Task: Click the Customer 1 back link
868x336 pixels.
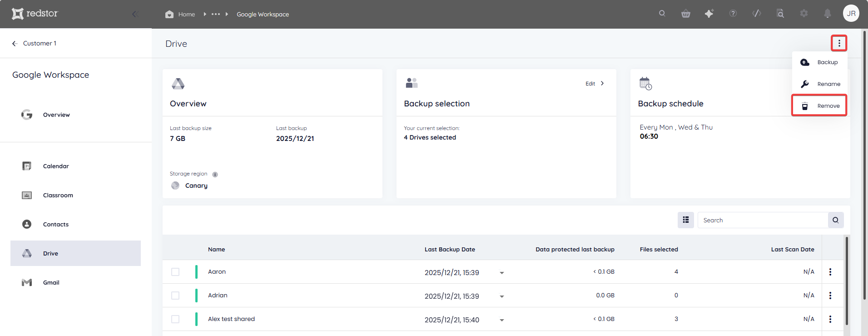Action: click(40, 43)
